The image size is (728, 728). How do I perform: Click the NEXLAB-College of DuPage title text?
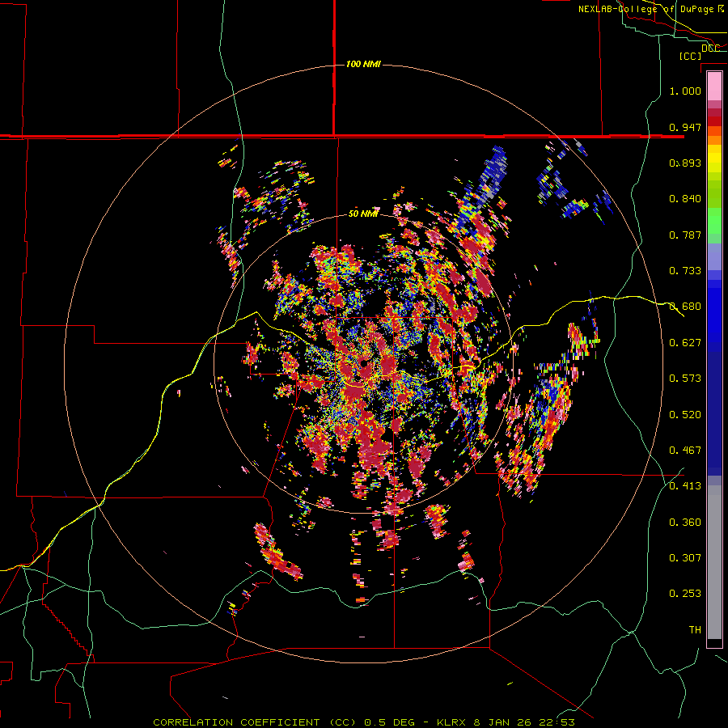[650, 9]
